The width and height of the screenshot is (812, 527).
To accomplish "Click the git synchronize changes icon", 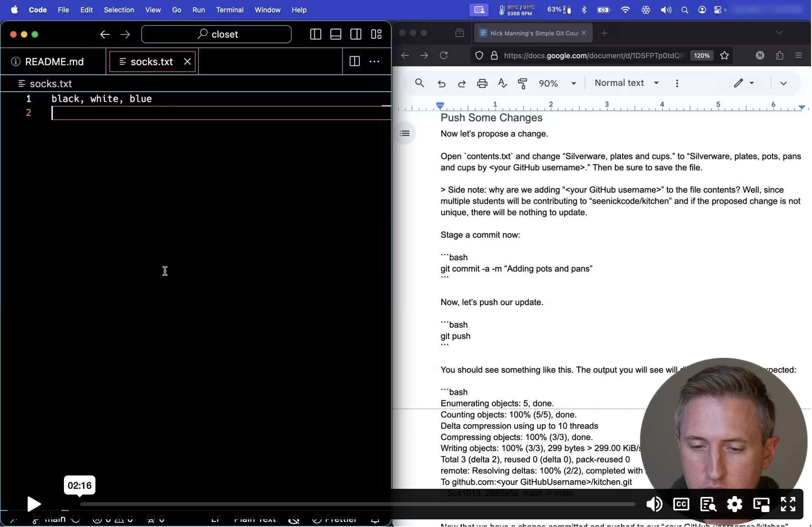I will [x=75, y=519].
